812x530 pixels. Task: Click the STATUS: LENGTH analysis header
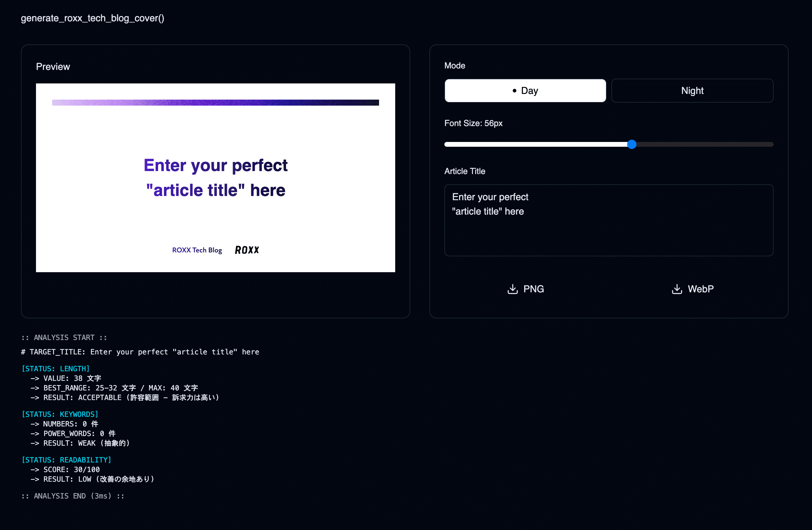point(55,369)
